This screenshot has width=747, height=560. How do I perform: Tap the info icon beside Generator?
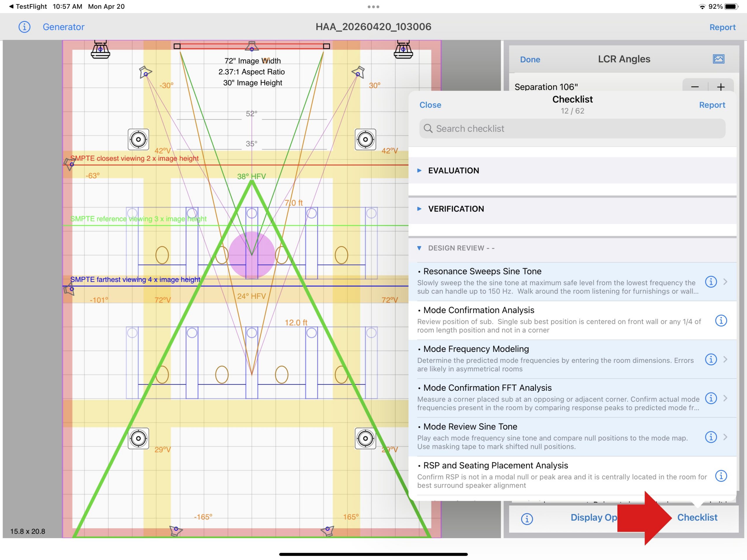24,27
